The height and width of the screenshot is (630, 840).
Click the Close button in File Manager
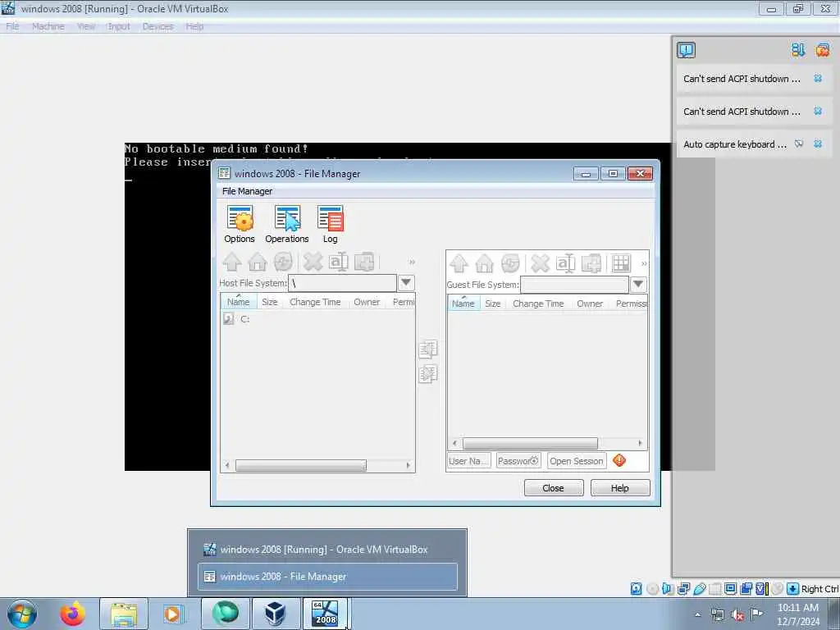pyautogui.click(x=554, y=488)
